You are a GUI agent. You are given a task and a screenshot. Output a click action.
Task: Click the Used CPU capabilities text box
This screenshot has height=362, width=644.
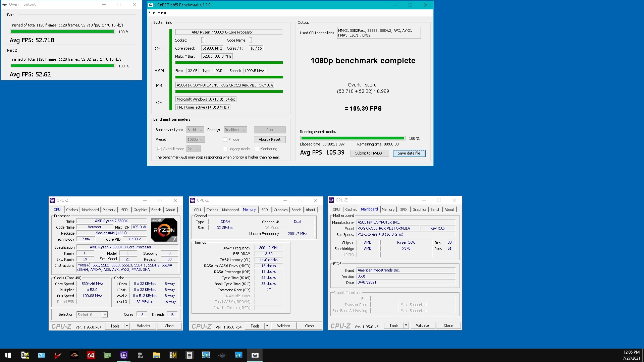(379, 33)
